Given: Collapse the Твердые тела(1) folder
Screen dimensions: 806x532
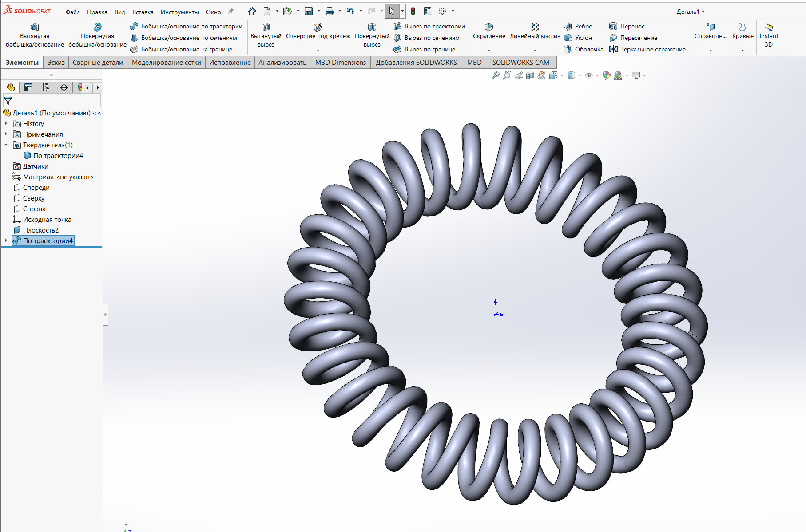Looking at the screenshot, I should tap(6, 145).
